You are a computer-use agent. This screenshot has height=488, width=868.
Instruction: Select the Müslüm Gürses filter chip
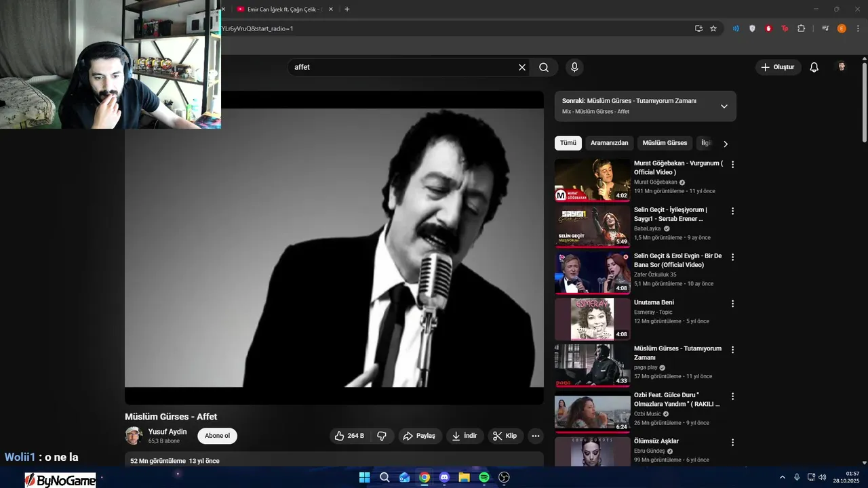click(665, 143)
